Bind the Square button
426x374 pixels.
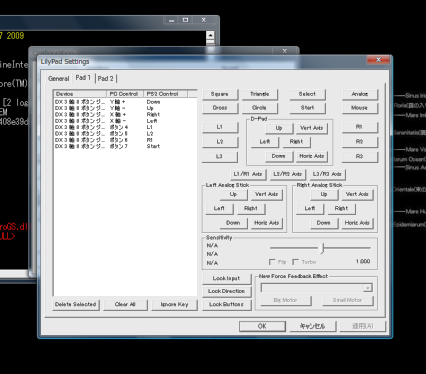tap(220, 94)
